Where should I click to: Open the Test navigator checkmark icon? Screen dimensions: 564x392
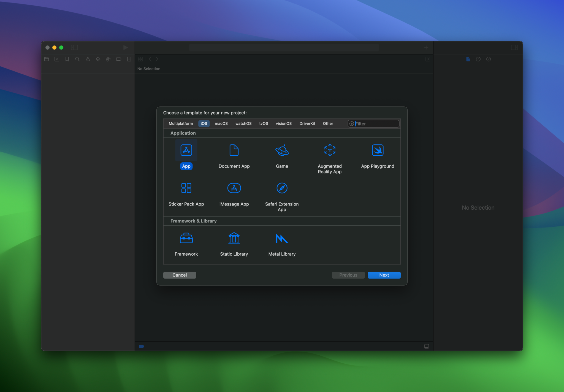click(98, 59)
